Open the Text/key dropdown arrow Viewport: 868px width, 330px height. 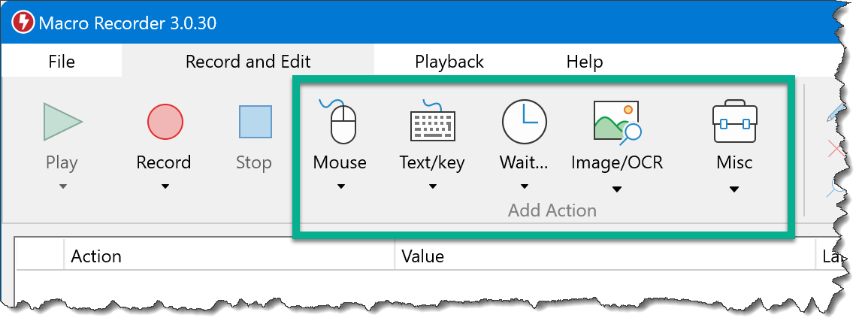[x=432, y=187]
